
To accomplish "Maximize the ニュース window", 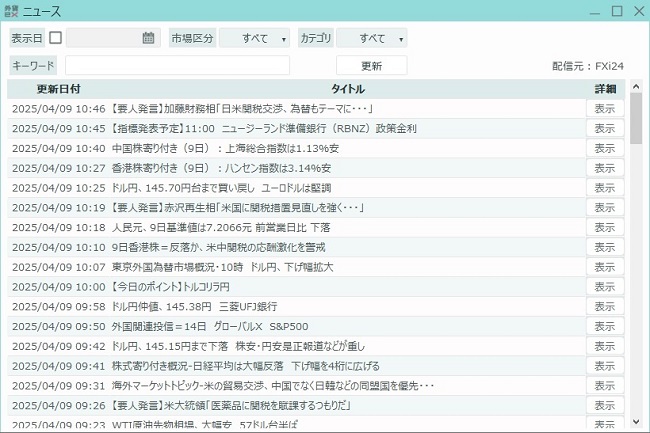I will (x=617, y=11).
